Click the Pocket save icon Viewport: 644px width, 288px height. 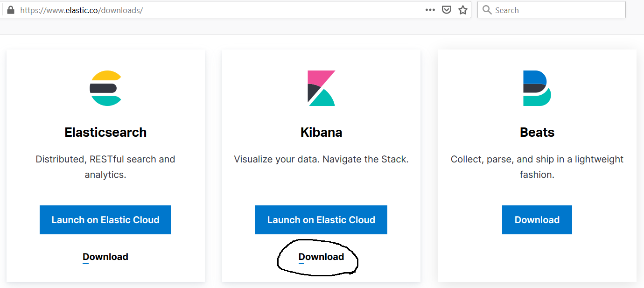tap(447, 10)
